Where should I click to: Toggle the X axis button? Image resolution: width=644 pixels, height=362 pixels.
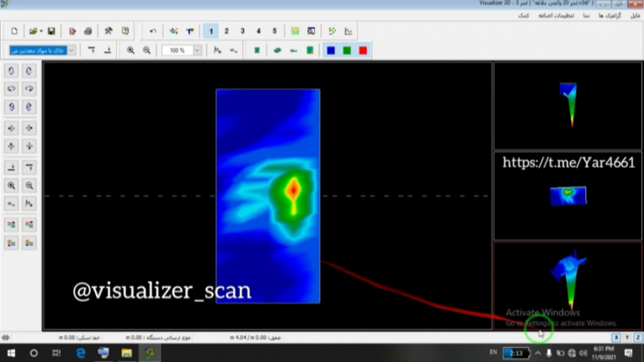click(x=616, y=337)
